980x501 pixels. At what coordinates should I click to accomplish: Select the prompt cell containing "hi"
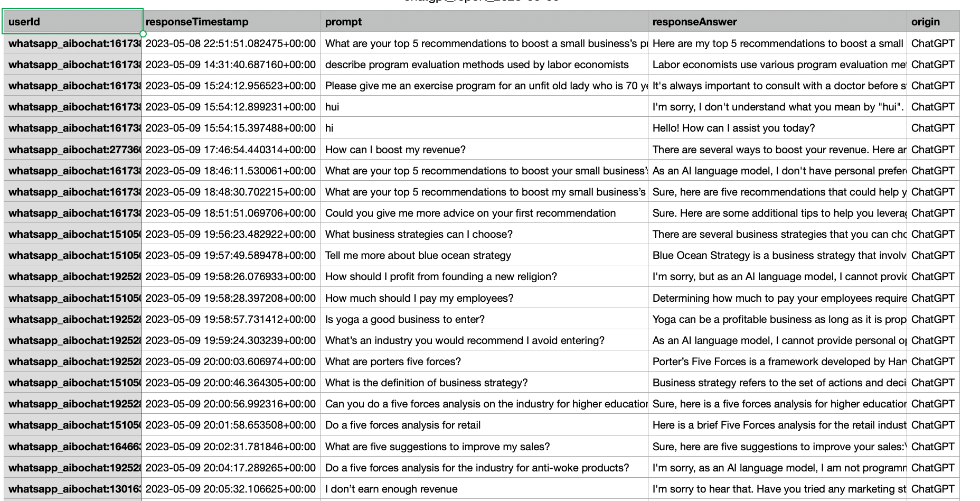[484, 128]
